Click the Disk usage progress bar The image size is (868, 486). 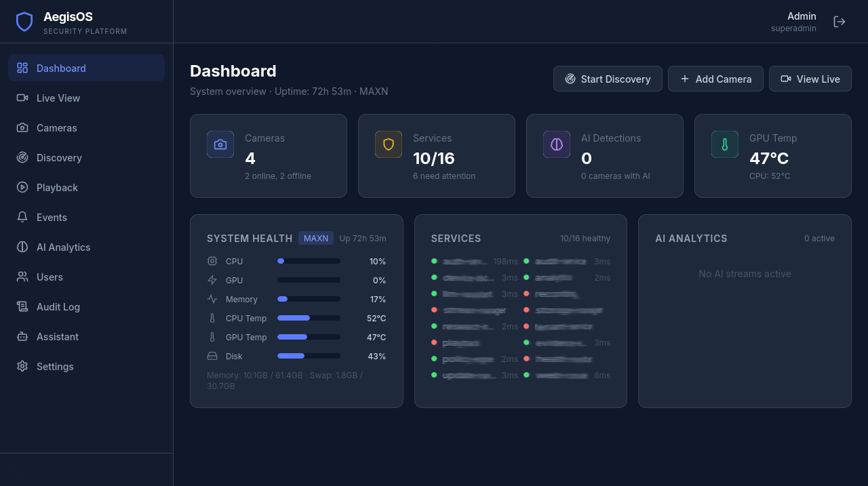click(x=309, y=356)
